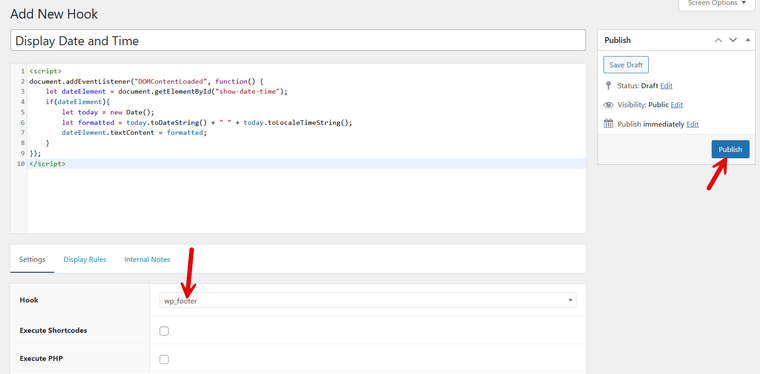The height and width of the screenshot is (374, 760).
Task: Switch to the Settings tab
Action: [32, 259]
